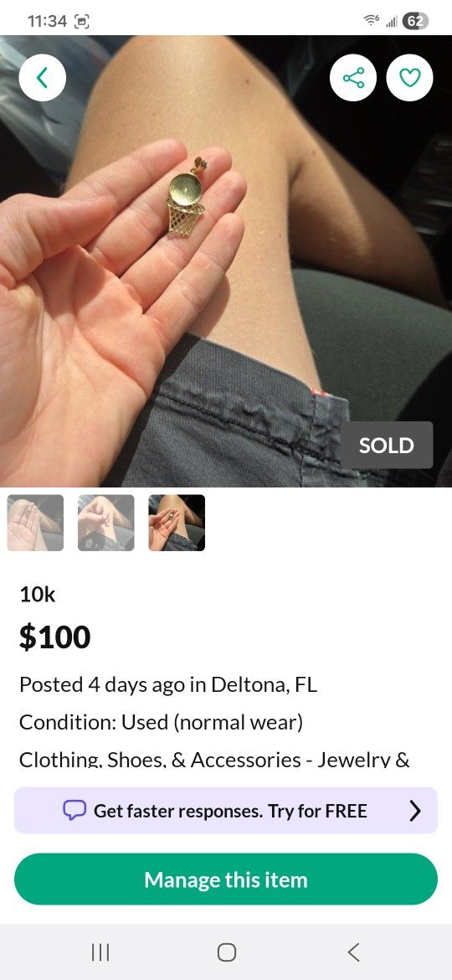This screenshot has width=452, height=980.
Task: Select the second photo thumbnail
Action: click(106, 523)
